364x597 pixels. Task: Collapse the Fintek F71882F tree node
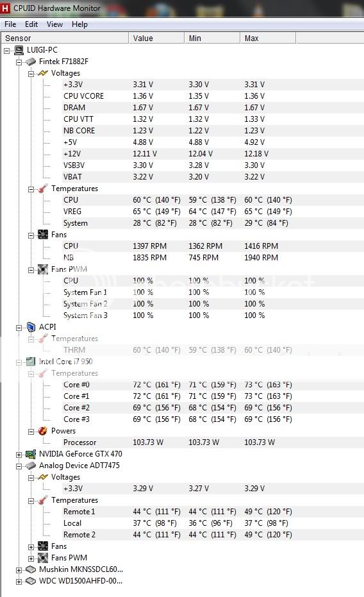(19, 62)
